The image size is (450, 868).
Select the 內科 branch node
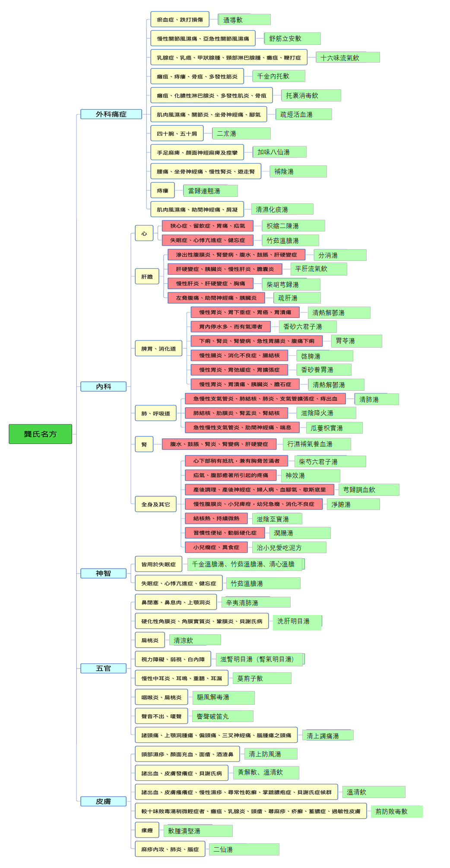[x=103, y=386]
